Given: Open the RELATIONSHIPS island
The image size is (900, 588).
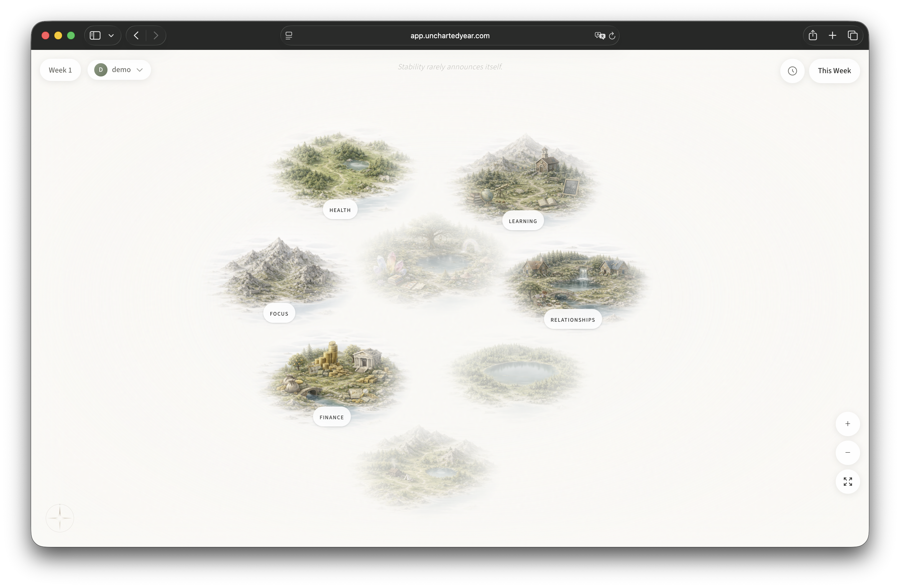Looking at the screenshot, I should (572, 319).
